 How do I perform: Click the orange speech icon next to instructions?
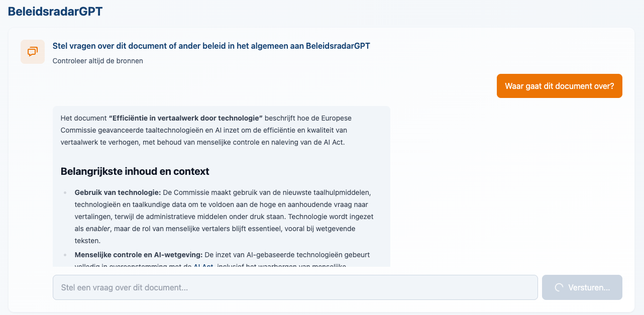point(32,51)
